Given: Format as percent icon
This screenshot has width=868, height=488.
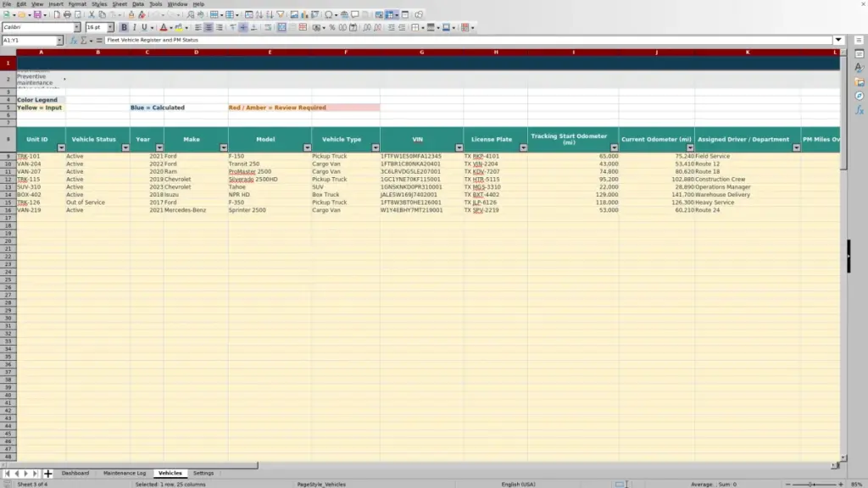Looking at the screenshot, I should [332, 27].
